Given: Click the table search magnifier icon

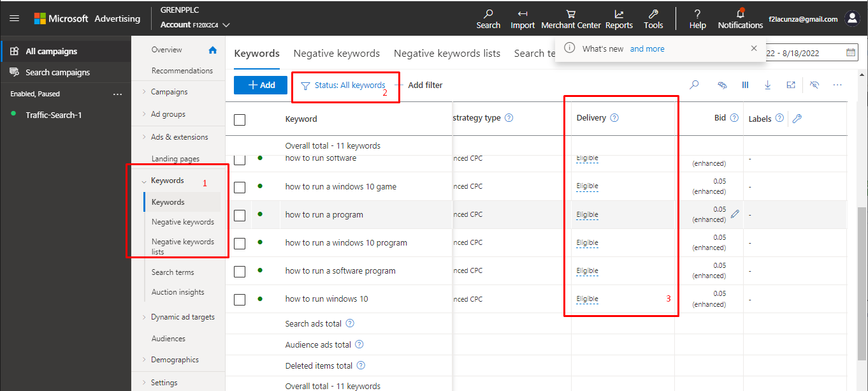Looking at the screenshot, I should click(x=695, y=85).
